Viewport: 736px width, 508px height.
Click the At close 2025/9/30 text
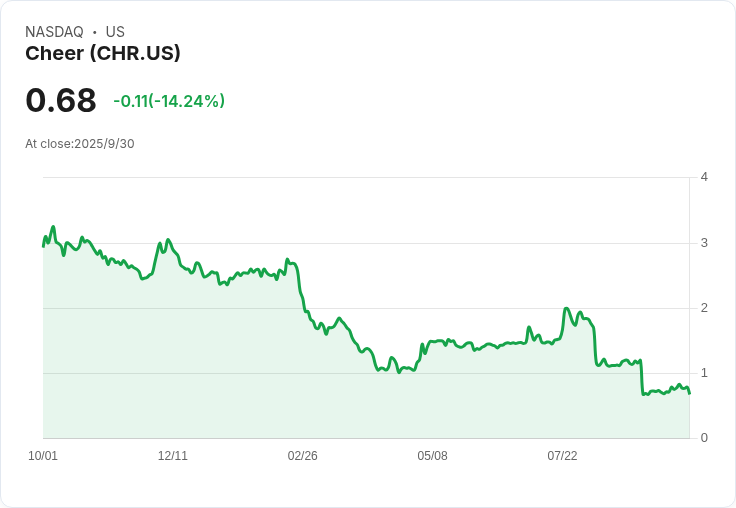click(x=80, y=144)
